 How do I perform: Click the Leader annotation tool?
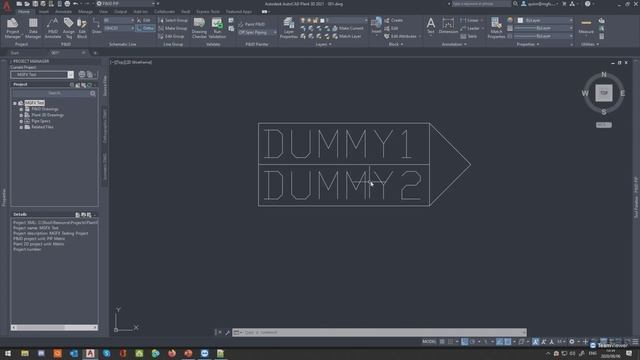pyautogui.click(x=470, y=28)
